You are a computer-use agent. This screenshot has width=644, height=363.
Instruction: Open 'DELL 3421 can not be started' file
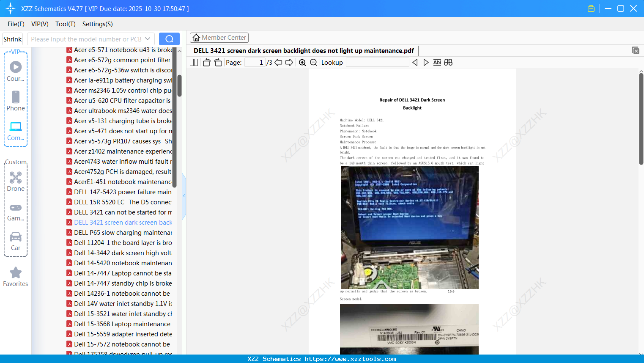click(119, 212)
